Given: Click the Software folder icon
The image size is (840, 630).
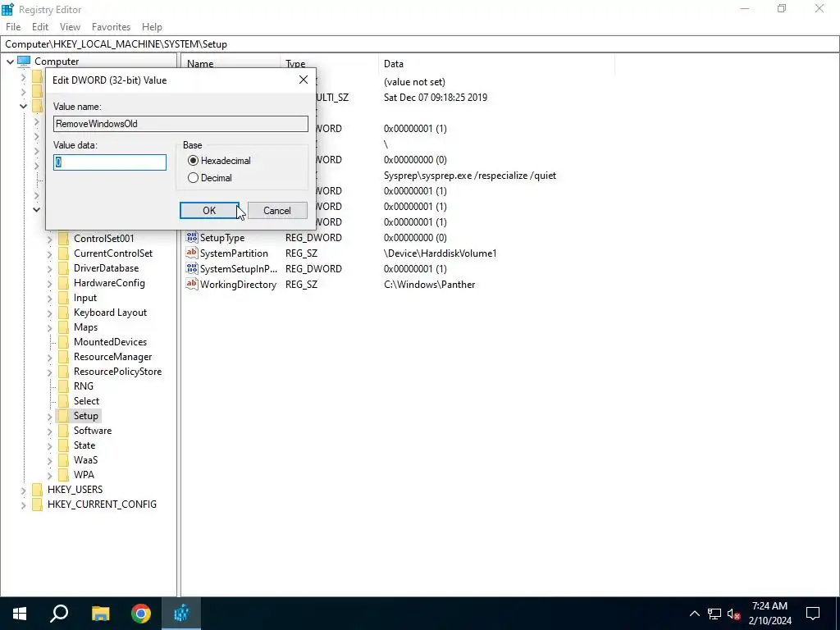Looking at the screenshot, I should pos(63,430).
